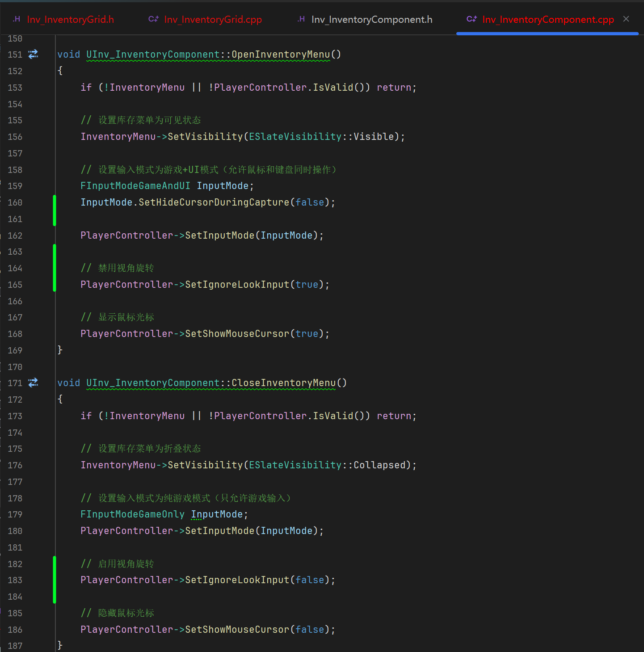This screenshot has height=652, width=644.
Task: Click the header file icon on Inv_InventoryGrid.h tab
Action: (x=17, y=19)
